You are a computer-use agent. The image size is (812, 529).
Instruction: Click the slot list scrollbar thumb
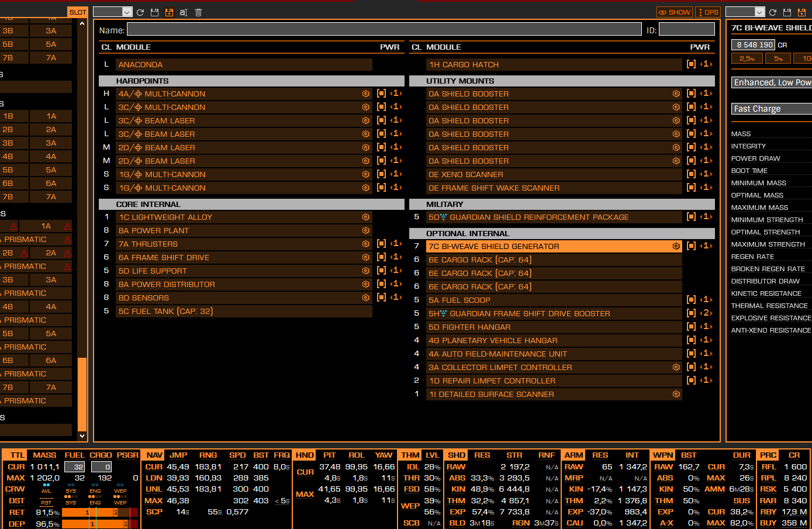[82, 394]
